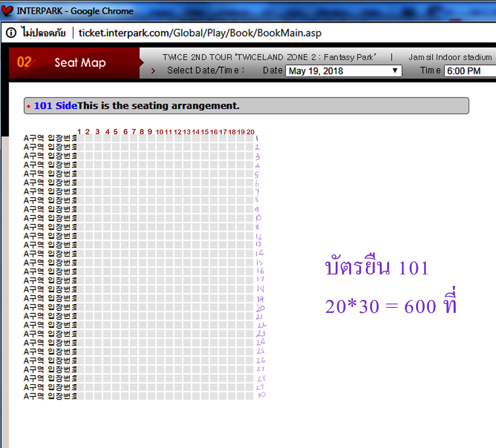Open the Date dropdown showing May 19, 2018
Image resolution: width=496 pixels, height=448 pixels.
click(343, 71)
